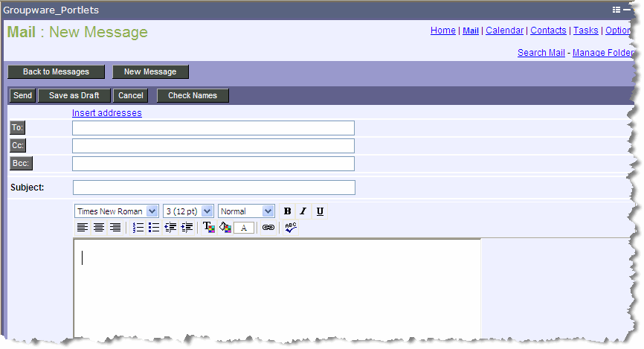Click the Cc: address book button

click(x=18, y=145)
